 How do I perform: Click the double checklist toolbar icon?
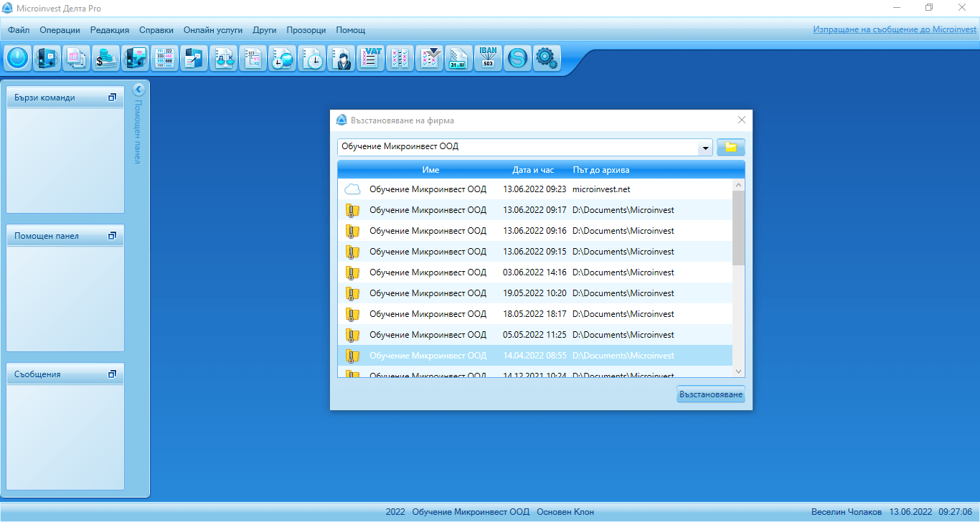pos(400,57)
